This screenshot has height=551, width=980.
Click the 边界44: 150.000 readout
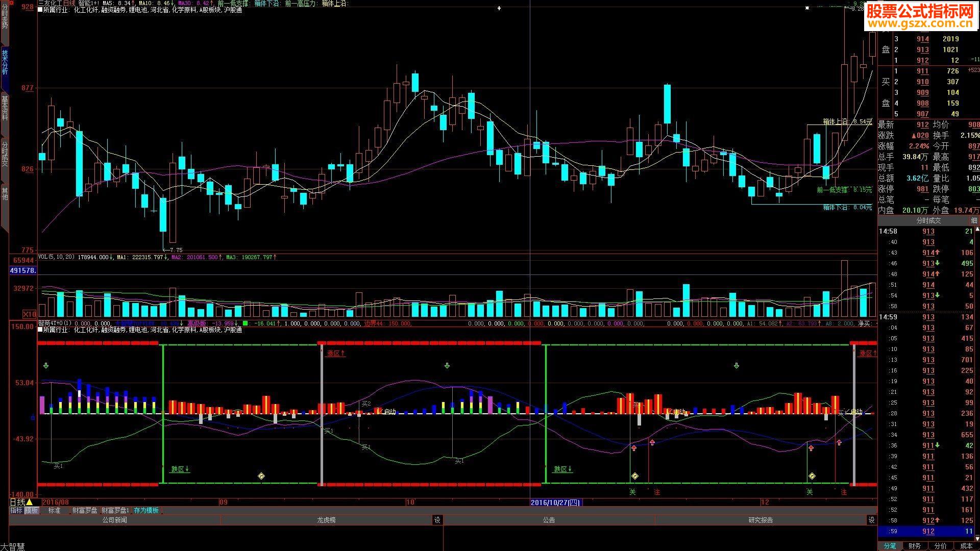tap(387, 323)
